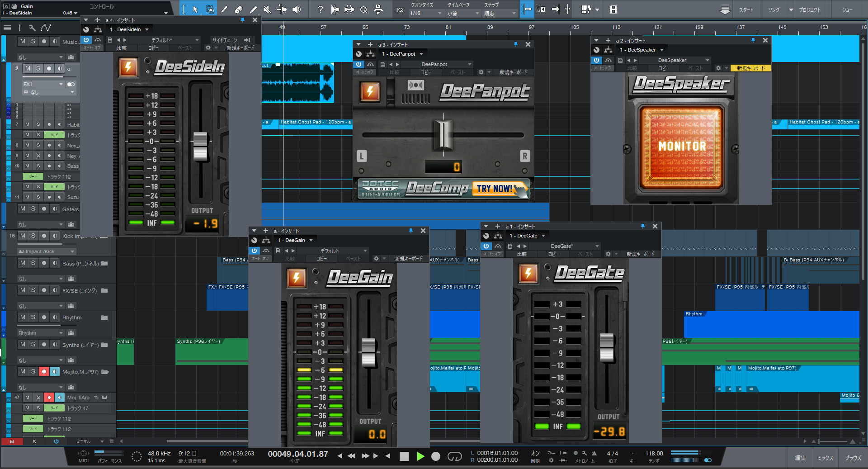
Task: Click コピー copy in DeeSideIn window
Action: pos(153,47)
